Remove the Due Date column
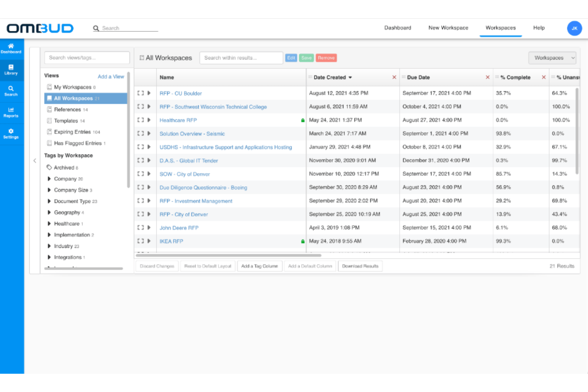 click(487, 77)
